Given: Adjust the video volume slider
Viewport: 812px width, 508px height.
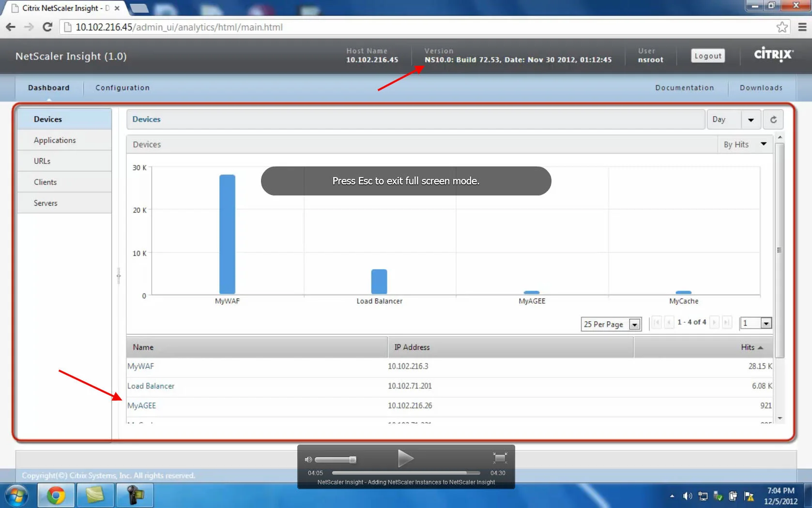Looking at the screenshot, I should [x=336, y=460].
